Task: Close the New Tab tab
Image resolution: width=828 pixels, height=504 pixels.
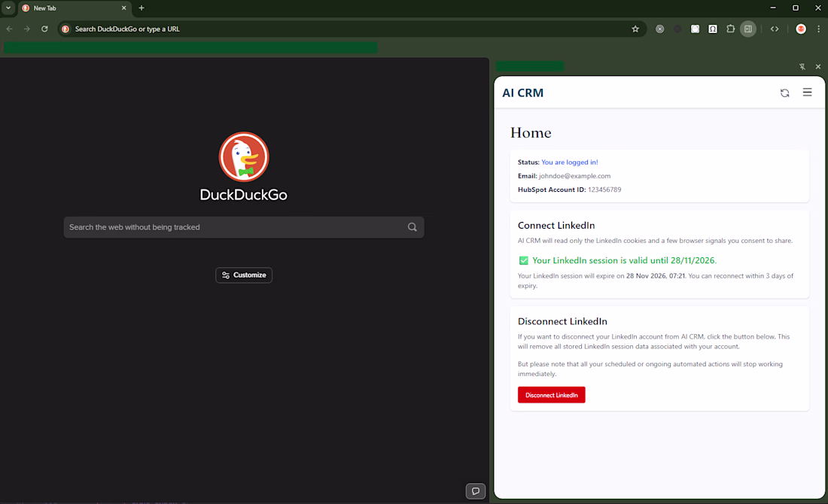Action: click(123, 8)
